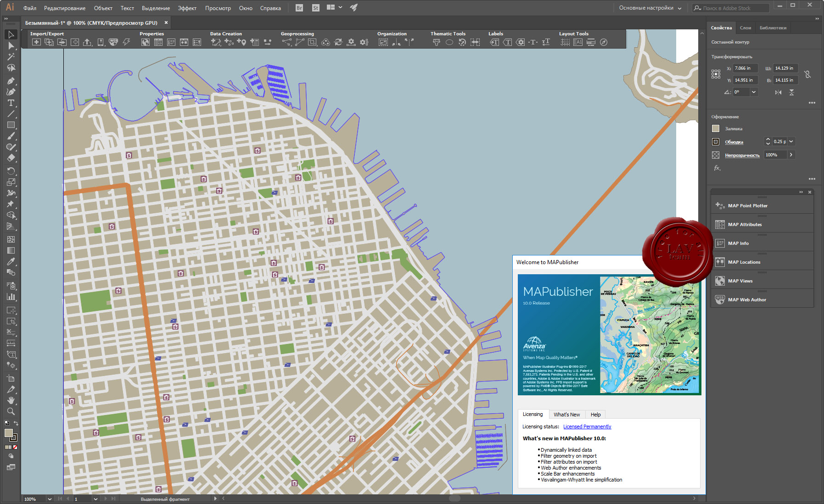The width and height of the screenshot is (824, 504).
Task: Switch to the Библиотеки tab
Action: [773, 28]
